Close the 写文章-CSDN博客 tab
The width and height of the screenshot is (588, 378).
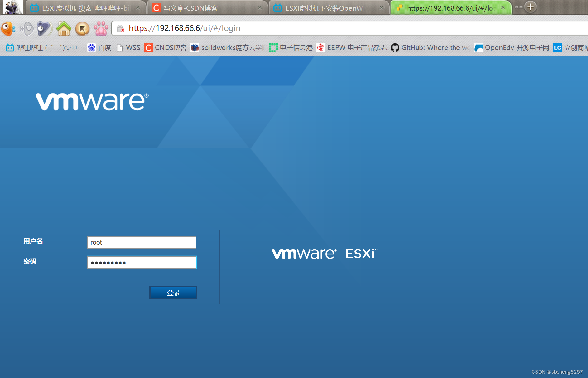click(x=260, y=7)
